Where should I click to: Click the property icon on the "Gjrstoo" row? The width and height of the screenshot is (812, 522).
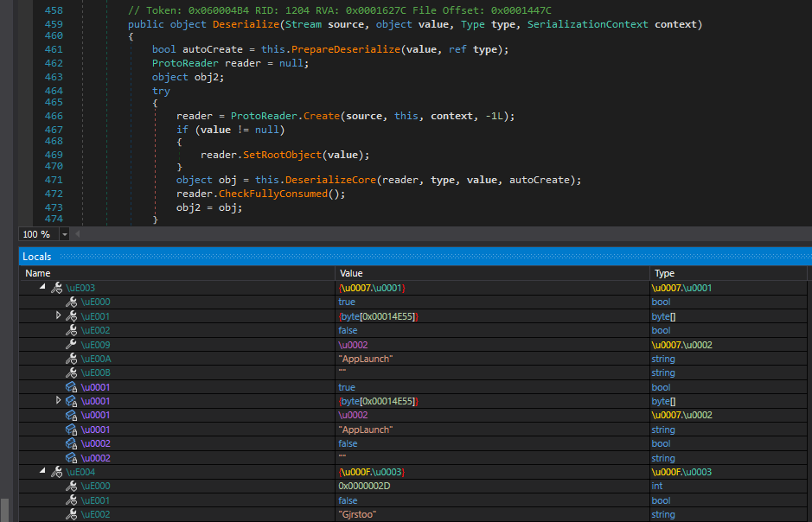pos(71,514)
